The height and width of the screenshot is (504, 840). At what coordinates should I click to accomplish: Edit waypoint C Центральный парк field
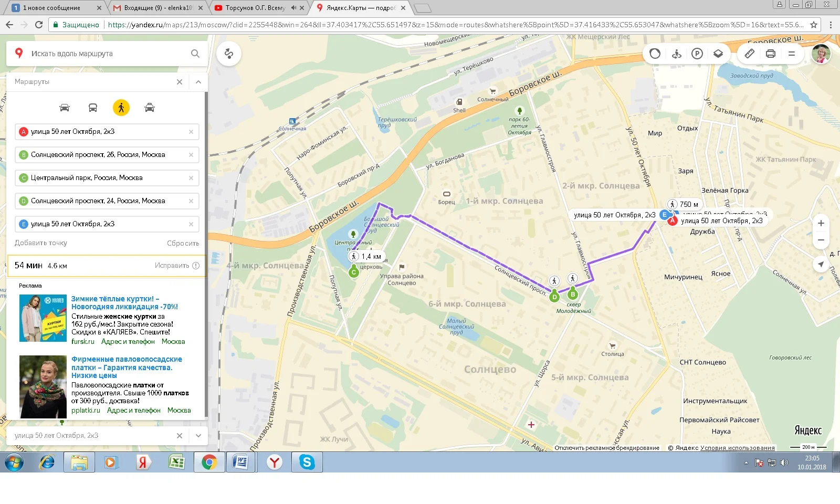[107, 178]
